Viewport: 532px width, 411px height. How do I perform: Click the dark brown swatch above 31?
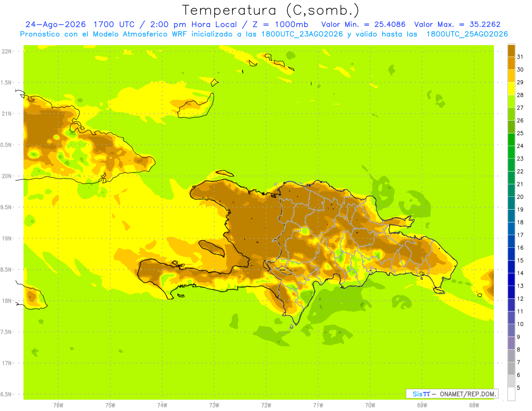click(x=511, y=51)
